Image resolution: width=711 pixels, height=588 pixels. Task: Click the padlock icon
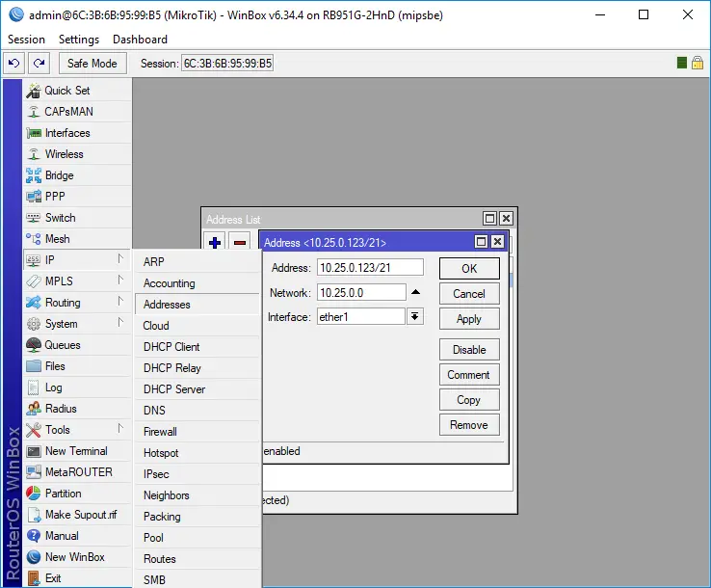[x=698, y=63]
